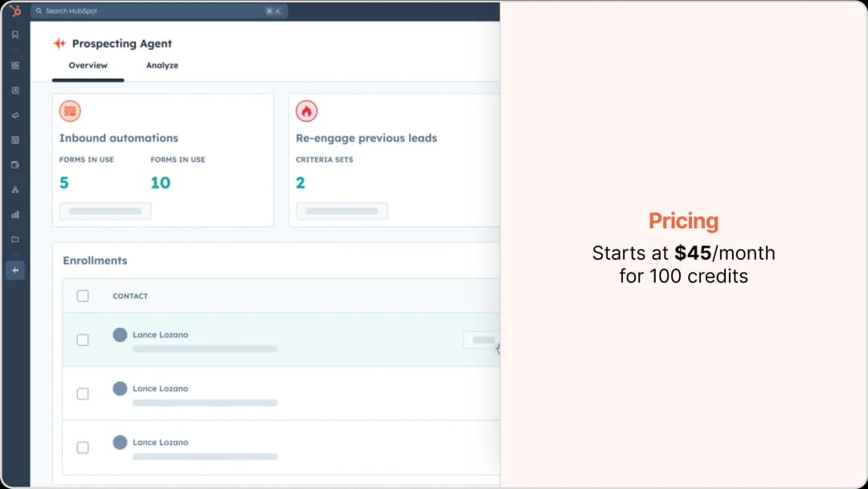Screen dimensions: 868x489
Task: Click the Prospecting Agent title
Action: coord(122,43)
